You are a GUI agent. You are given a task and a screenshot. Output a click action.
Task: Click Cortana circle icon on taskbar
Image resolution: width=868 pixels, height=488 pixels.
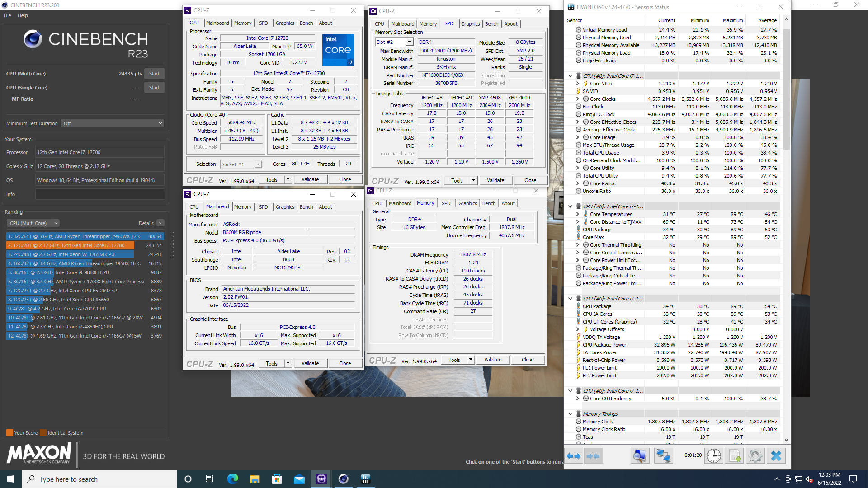click(188, 479)
